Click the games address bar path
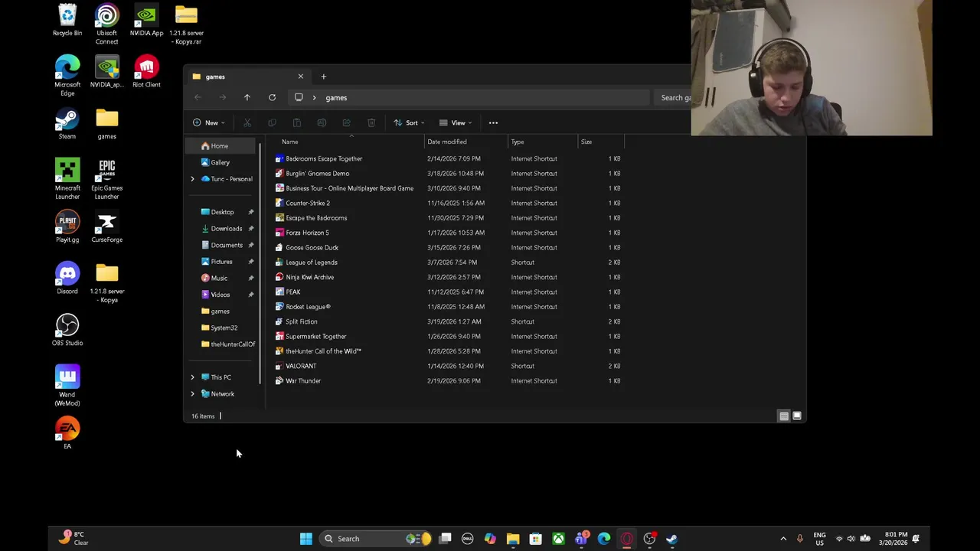The height and width of the screenshot is (551, 980). 336,98
